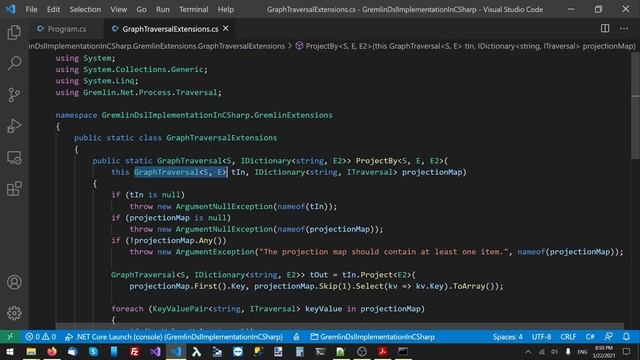640x360 pixels.
Task: Click the vertical editor scrollbar
Action: (636, 106)
